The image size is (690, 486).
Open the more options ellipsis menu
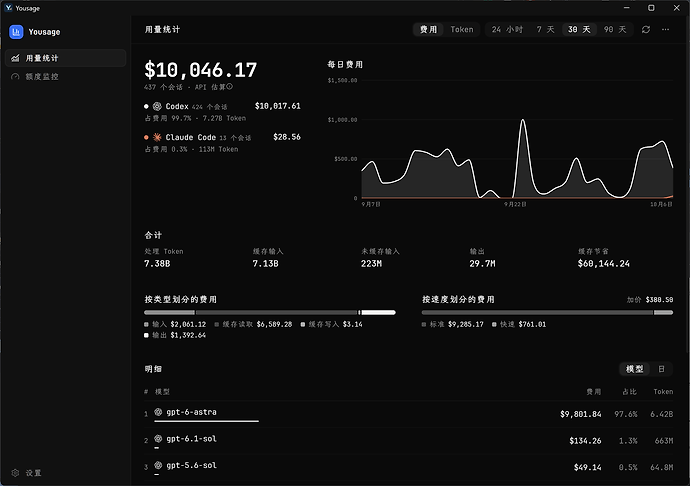point(665,29)
